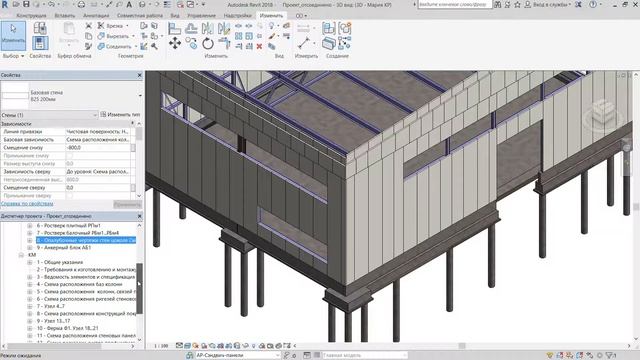Click the Изменить тип button
The width and height of the screenshot is (640, 360).
click(x=120, y=115)
